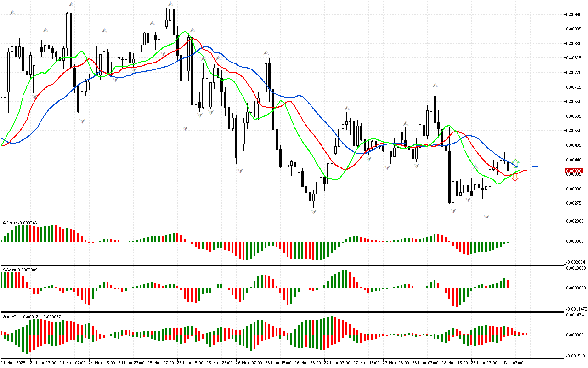
Task: Click the 21 Nov 2025 date label
Action: tap(14, 362)
